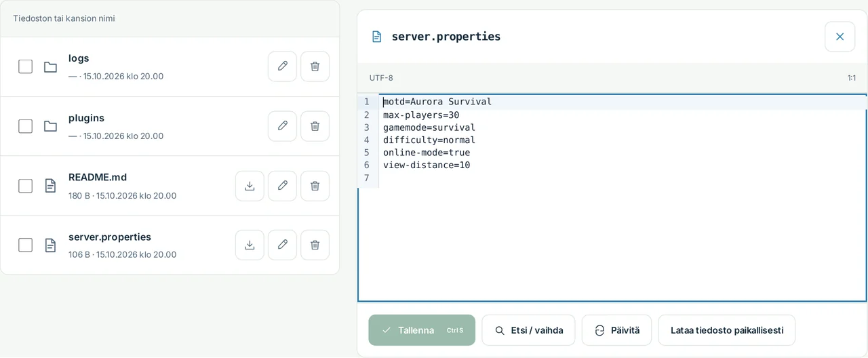Click server.properties file name in list
The image size is (868, 358).
(x=110, y=237)
